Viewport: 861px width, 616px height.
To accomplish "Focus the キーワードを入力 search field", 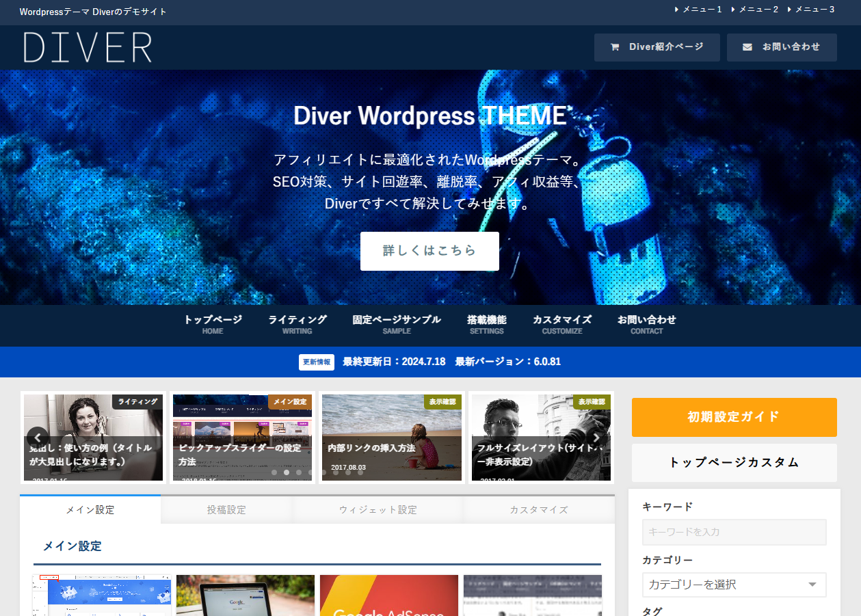I will tap(734, 532).
